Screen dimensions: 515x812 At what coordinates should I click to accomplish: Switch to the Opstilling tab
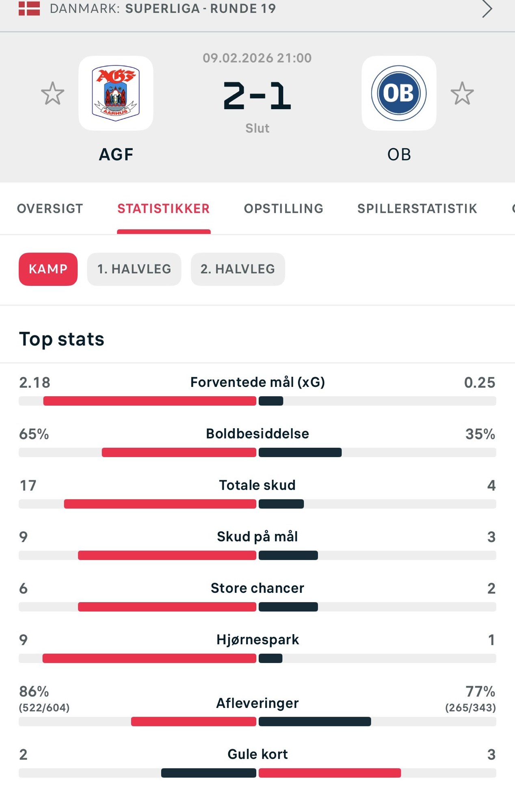(283, 209)
